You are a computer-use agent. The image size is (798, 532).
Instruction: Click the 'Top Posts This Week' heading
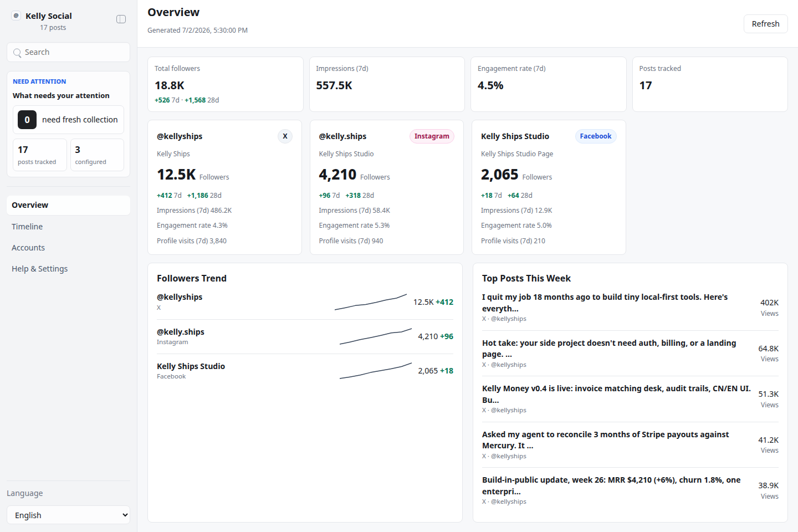tap(526, 278)
